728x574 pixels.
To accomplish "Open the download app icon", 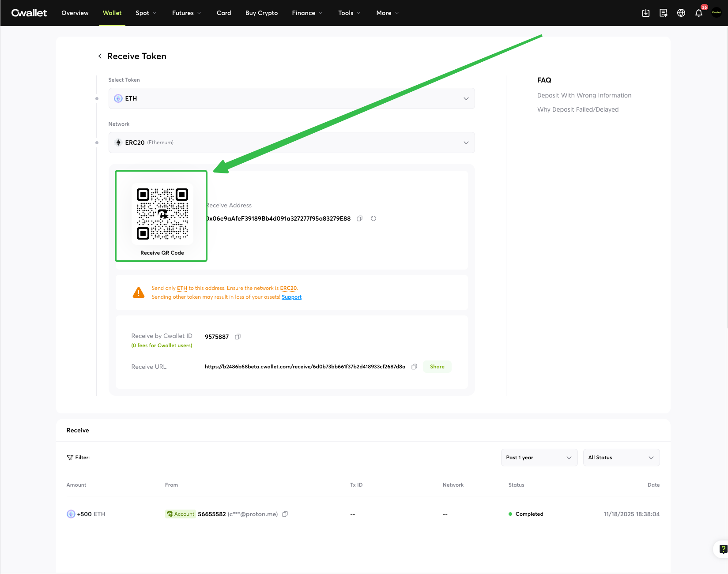I will click(646, 13).
